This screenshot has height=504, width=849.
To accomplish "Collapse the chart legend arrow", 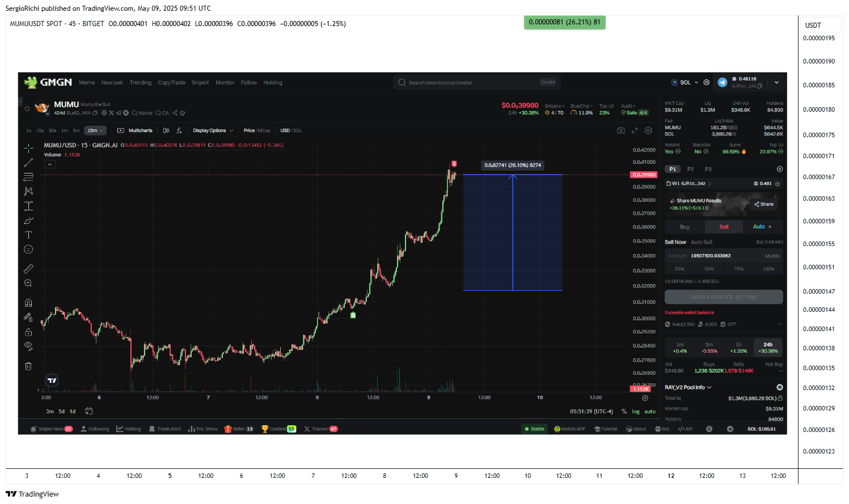I will click(50, 164).
